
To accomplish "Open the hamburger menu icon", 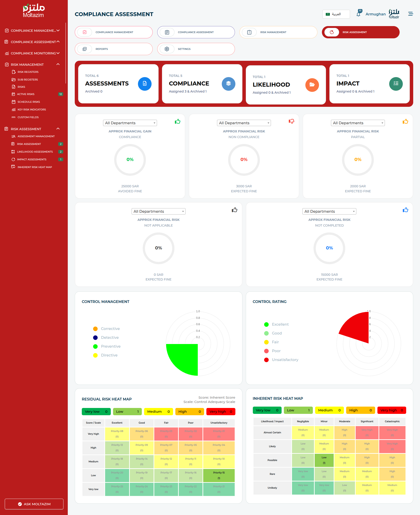I will [x=410, y=14].
